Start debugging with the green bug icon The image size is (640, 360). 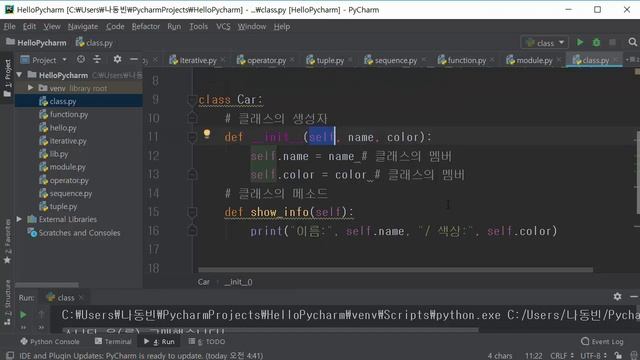click(x=596, y=42)
